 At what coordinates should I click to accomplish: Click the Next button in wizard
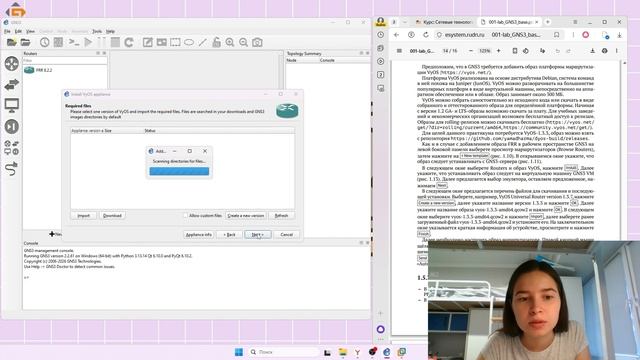click(x=258, y=235)
